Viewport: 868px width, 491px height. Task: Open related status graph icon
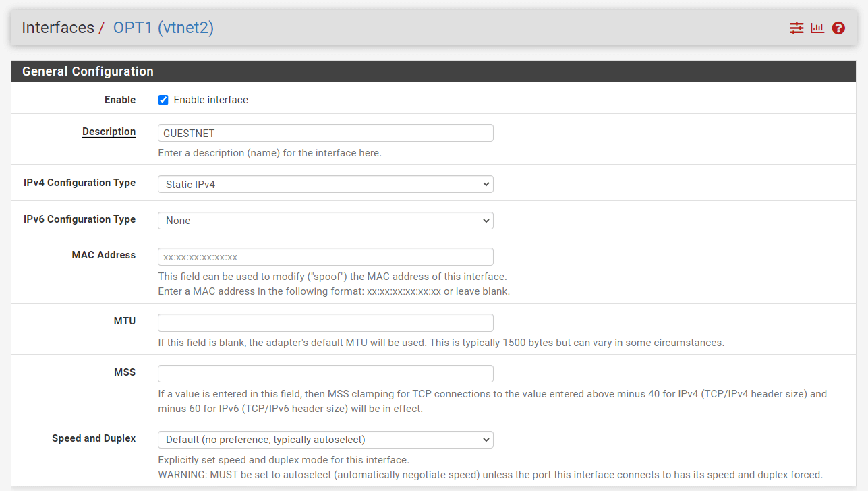click(x=817, y=28)
